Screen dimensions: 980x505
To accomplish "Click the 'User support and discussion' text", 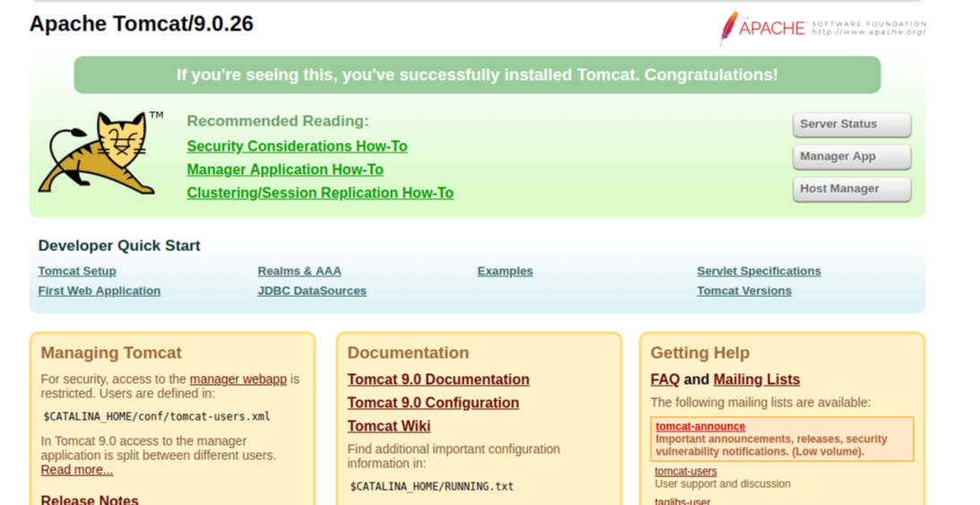I will 723,483.
